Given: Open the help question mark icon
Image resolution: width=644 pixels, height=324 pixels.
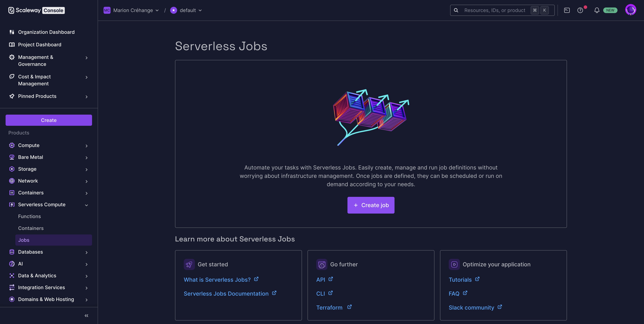Looking at the screenshot, I should (x=580, y=10).
